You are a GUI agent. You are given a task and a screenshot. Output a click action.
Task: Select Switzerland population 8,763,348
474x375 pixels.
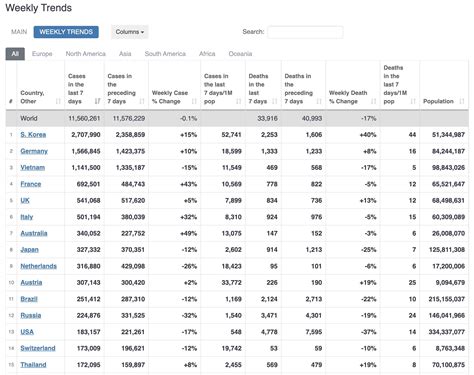tap(450, 348)
